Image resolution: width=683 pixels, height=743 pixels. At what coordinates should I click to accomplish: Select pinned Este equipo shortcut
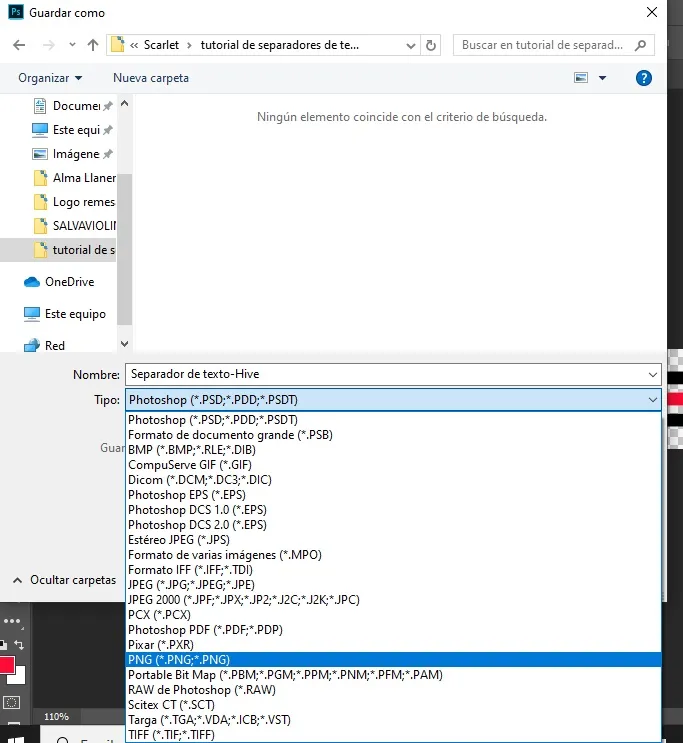(73, 130)
